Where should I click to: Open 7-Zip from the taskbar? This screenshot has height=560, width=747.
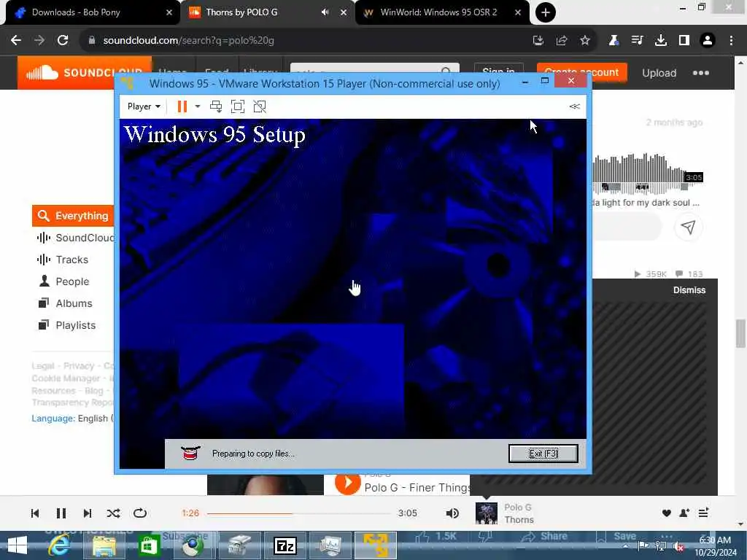(x=285, y=545)
